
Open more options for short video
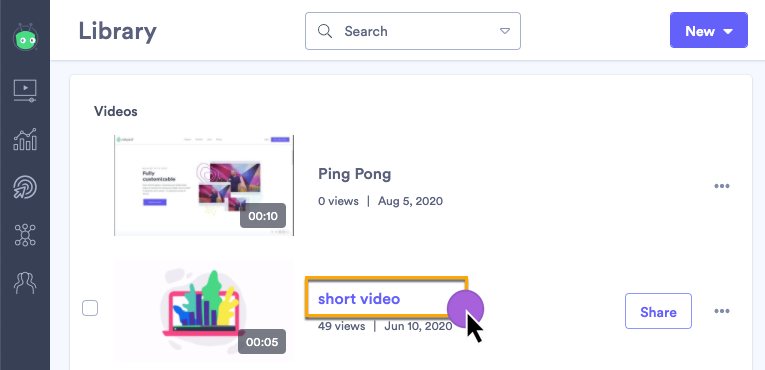[722, 311]
